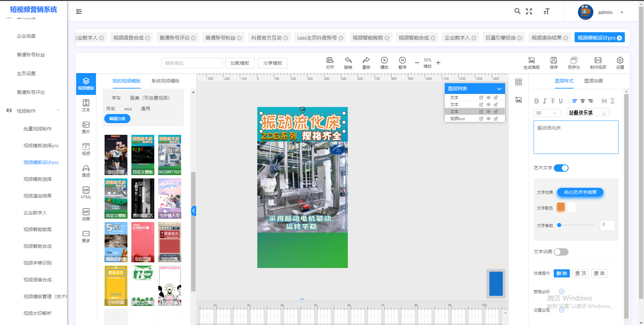
Task: Open 设置 gear in editor toolbar
Action: click(x=620, y=63)
